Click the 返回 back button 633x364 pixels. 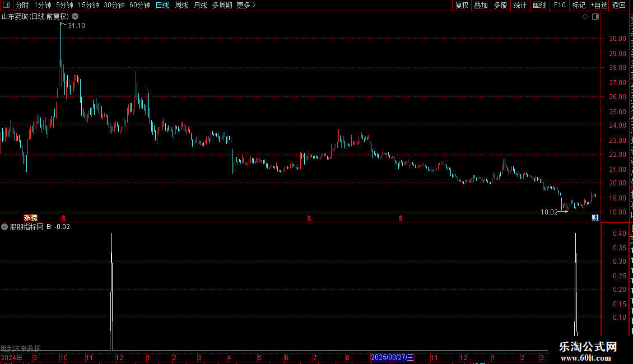[619, 5]
